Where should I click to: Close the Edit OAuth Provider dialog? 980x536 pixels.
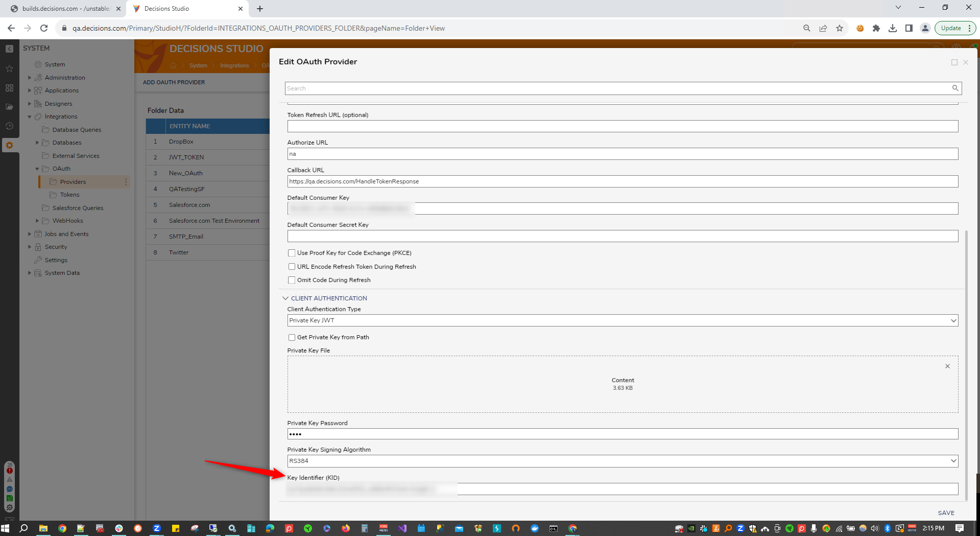(x=966, y=62)
